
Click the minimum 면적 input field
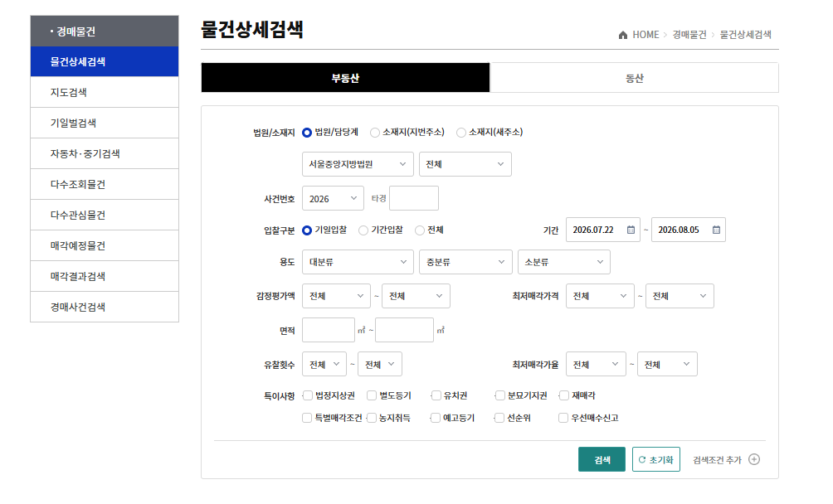coord(329,330)
